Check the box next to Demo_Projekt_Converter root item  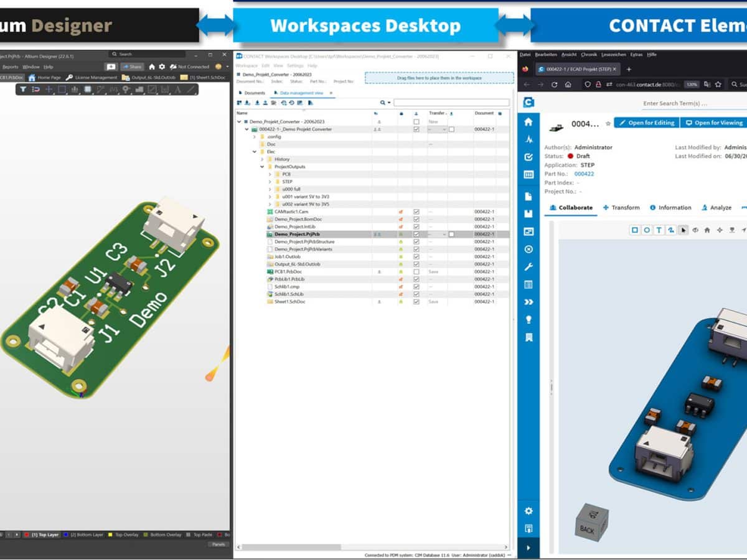(416, 122)
